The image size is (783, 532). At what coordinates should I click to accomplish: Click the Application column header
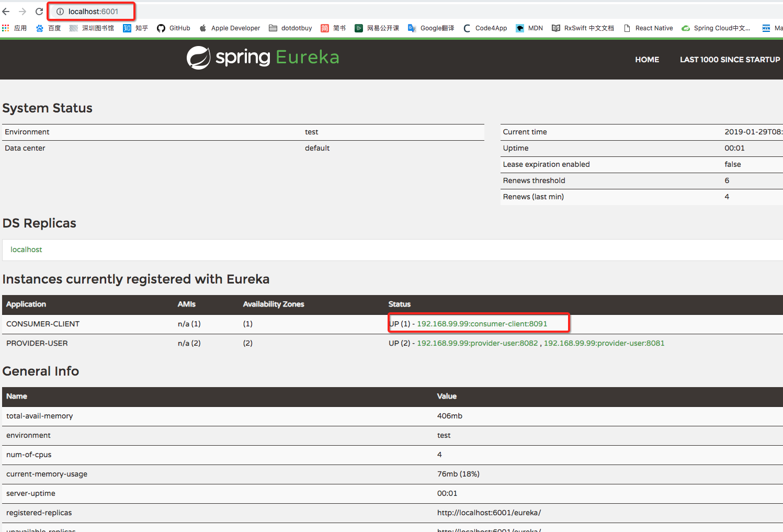coord(26,304)
